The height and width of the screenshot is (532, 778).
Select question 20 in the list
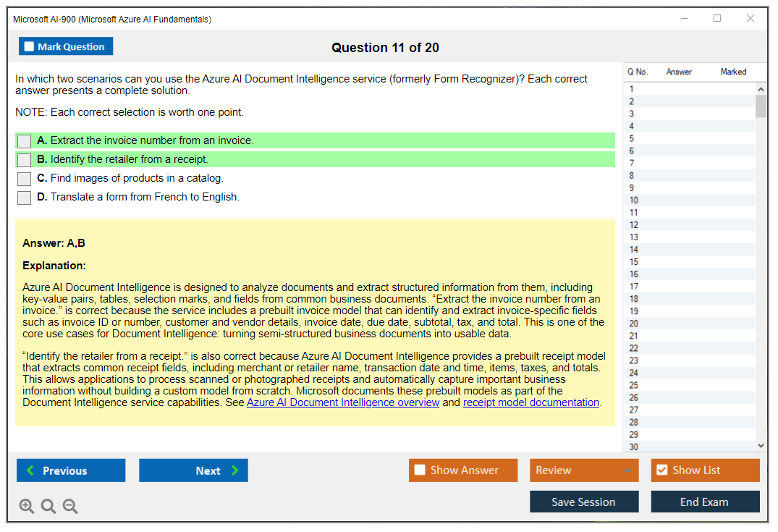pyautogui.click(x=689, y=324)
